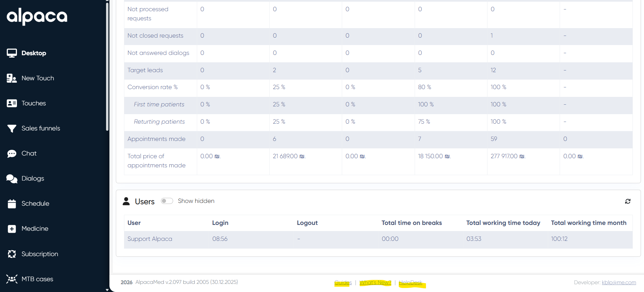Screen dimensions: 644x292
Task: Click the alpaca logo
Action: click(37, 16)
